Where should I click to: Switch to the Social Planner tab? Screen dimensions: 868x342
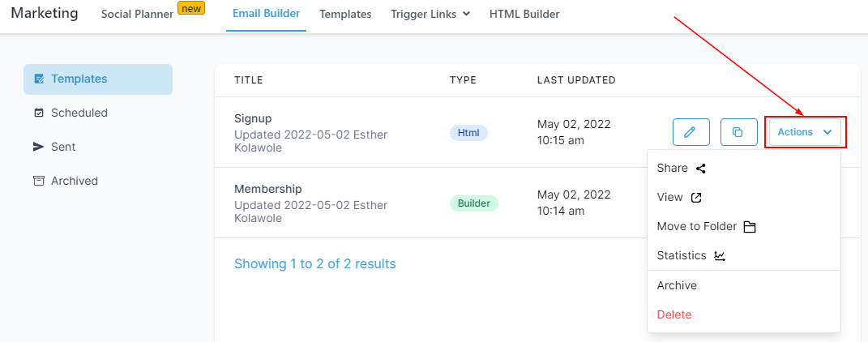pos(137,14)
